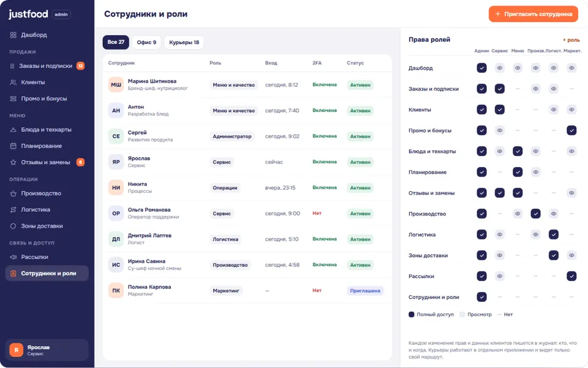The image size is (588, 368).
Task: Click the Заказы и подписки sidebar icon
Action: pos(12,66)
